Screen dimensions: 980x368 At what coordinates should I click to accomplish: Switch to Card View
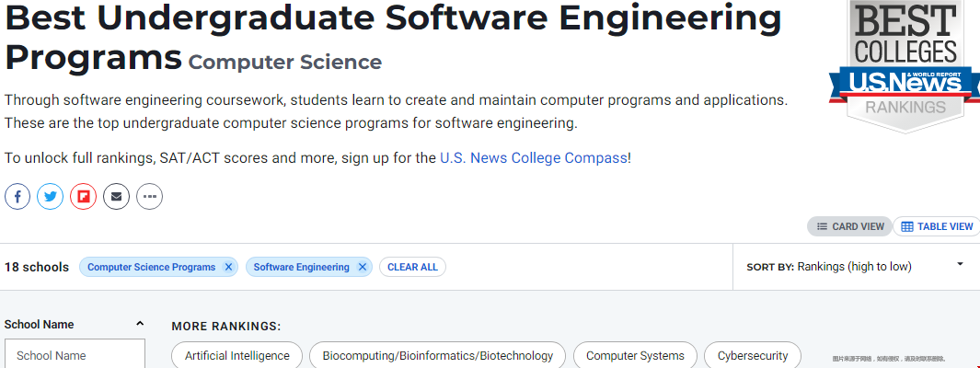click(850, 227)
